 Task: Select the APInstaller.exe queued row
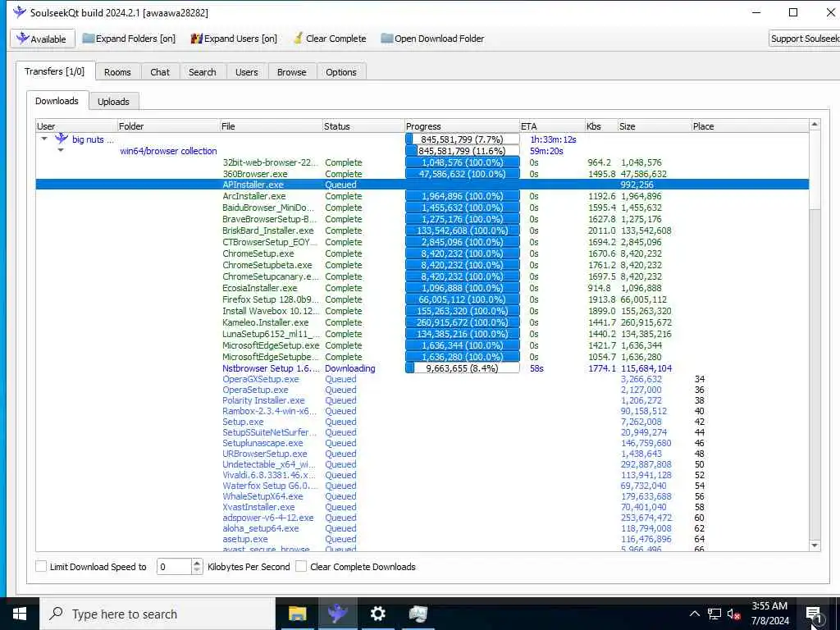pyautogui.click(x=422, y=185)
